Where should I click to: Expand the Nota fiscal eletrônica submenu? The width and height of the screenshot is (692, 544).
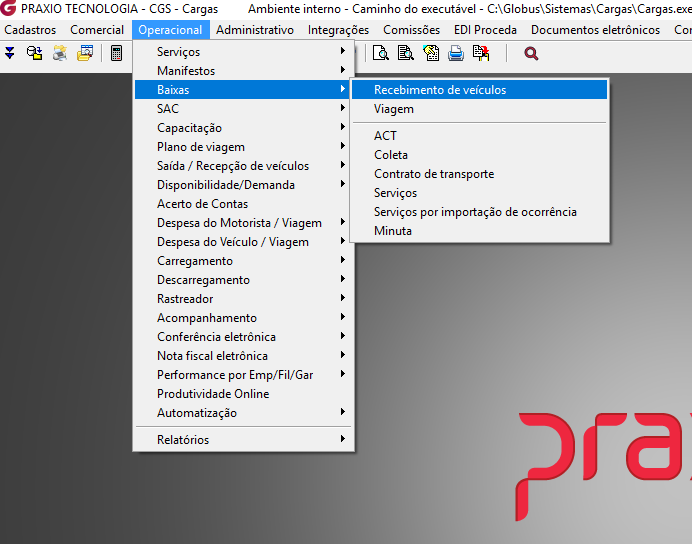pyautogui.click(x=244, y=355)
